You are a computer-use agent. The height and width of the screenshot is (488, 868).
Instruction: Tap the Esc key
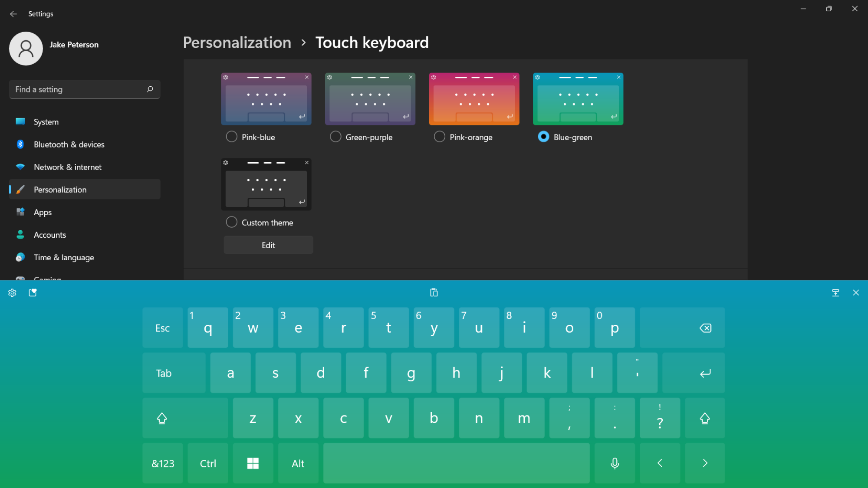(163, 328)
